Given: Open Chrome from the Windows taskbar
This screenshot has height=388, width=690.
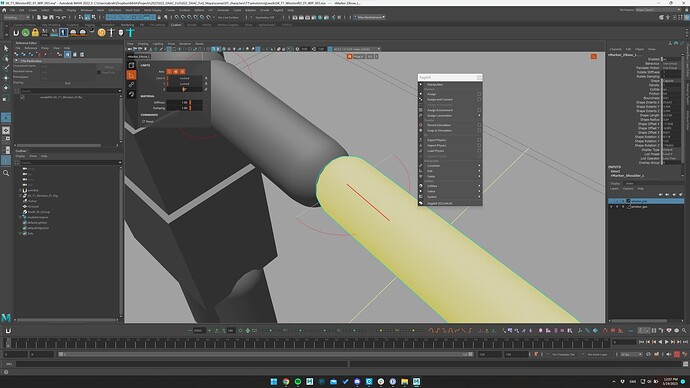Looking at the screenshot, I should pyautogui.click(x=286, y=381).
